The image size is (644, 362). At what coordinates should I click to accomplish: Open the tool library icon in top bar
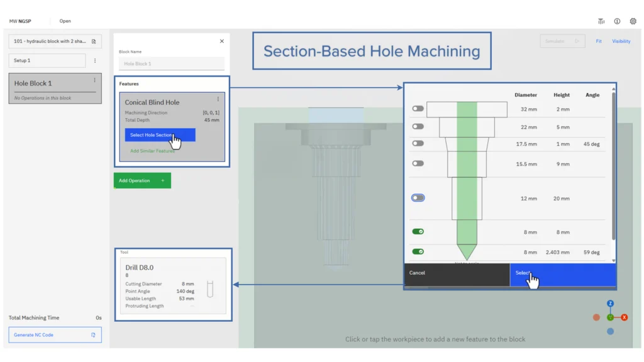[x=601, y=21]
